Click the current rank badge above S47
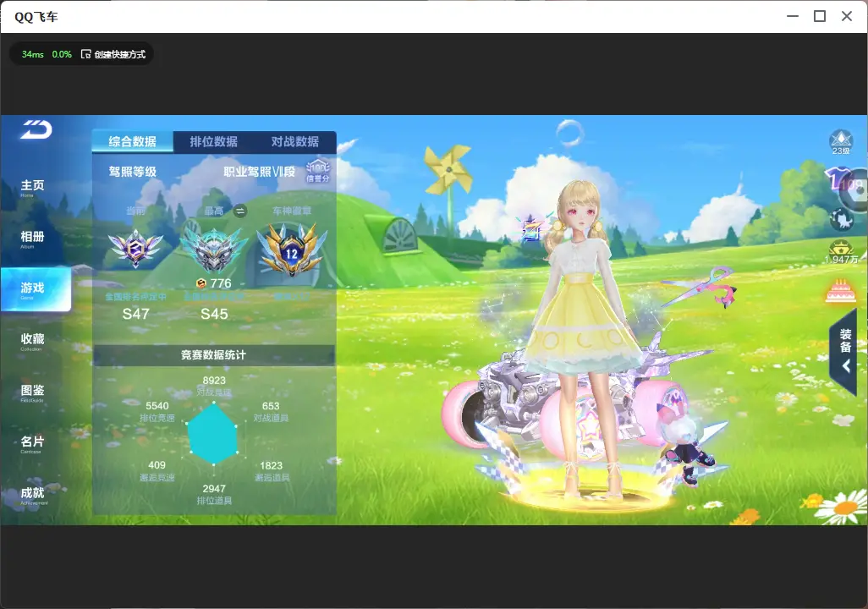This screenshot has width=868, height=609. point(135,248)
